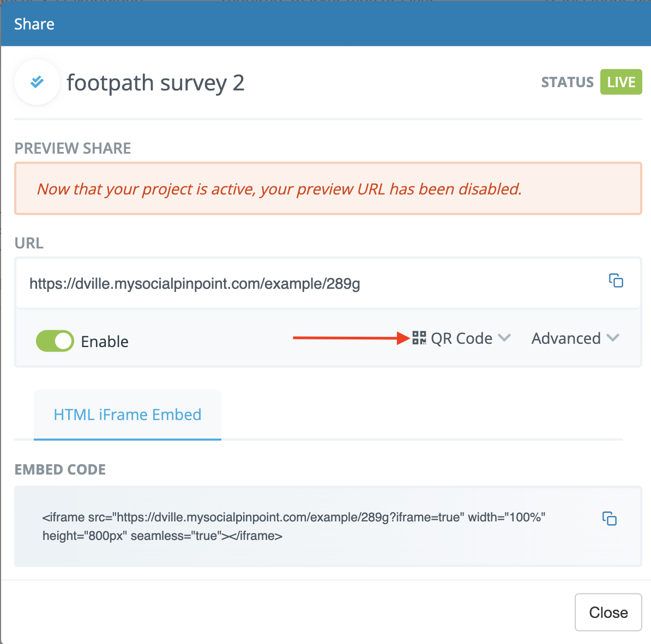651x644 pixels.
Task: Expand the Advanced options chevron
Action: click(x=613, y=337)
